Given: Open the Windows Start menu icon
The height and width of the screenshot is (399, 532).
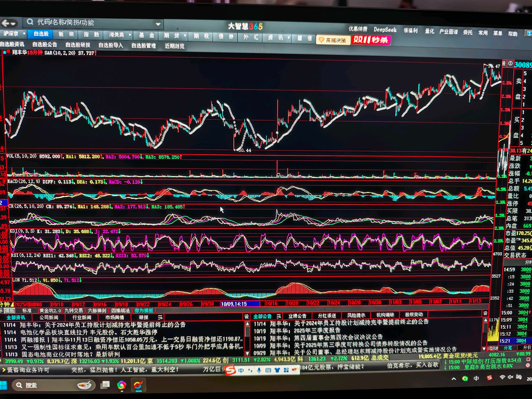Looking at the screenshot, I should [x=3, y=385].
